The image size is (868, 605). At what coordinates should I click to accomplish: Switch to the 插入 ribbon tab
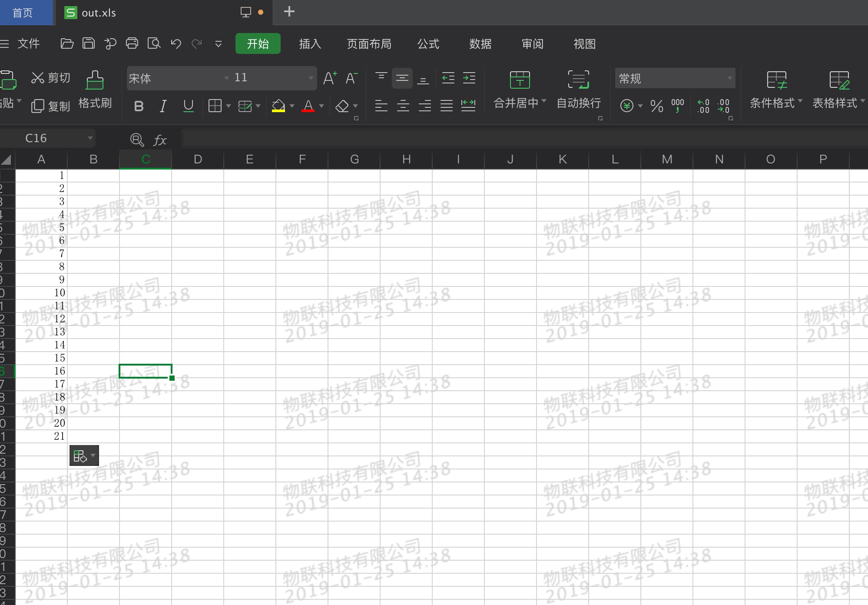click(x=309, y=44)
